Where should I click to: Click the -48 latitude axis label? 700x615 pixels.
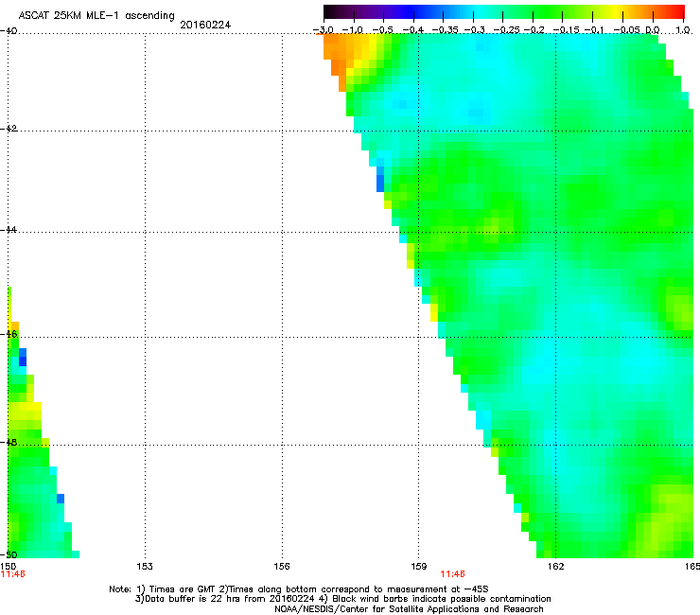pyautogui.click(x=9, y=442)
